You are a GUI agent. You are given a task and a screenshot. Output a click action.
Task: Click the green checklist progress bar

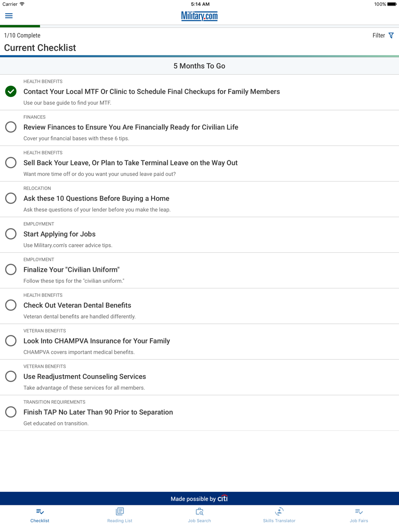tap(20, 26)
